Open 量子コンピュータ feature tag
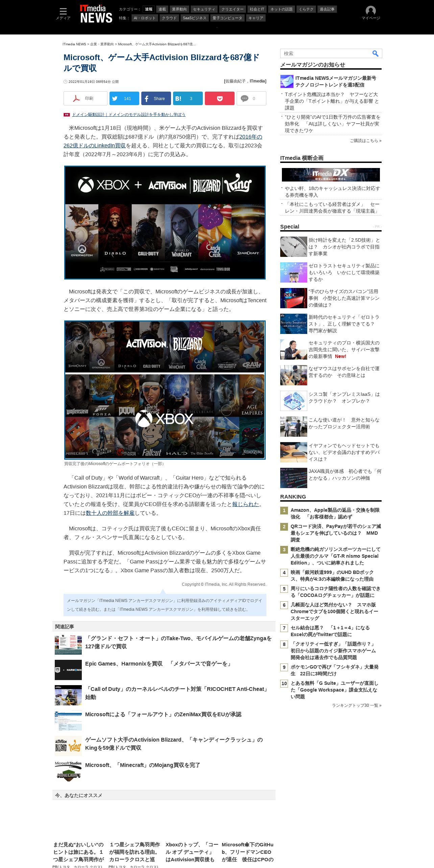This screenshot has height=868, width=434. [227, 18]
